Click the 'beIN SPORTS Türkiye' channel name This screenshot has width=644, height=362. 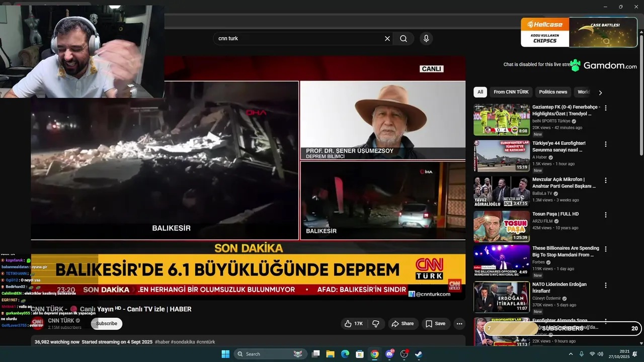[551, 121]
